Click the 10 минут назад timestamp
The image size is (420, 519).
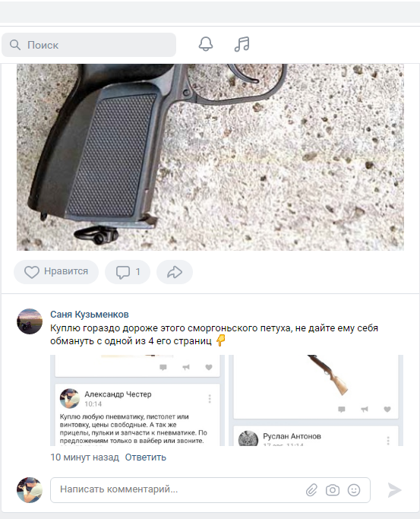[84, 457]
